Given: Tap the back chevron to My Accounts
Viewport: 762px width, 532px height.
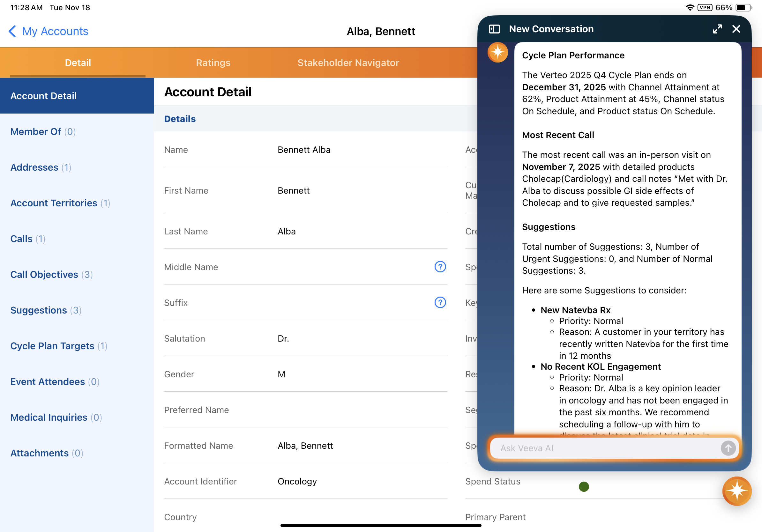Looking at the screenshot, I should point(12,32).
